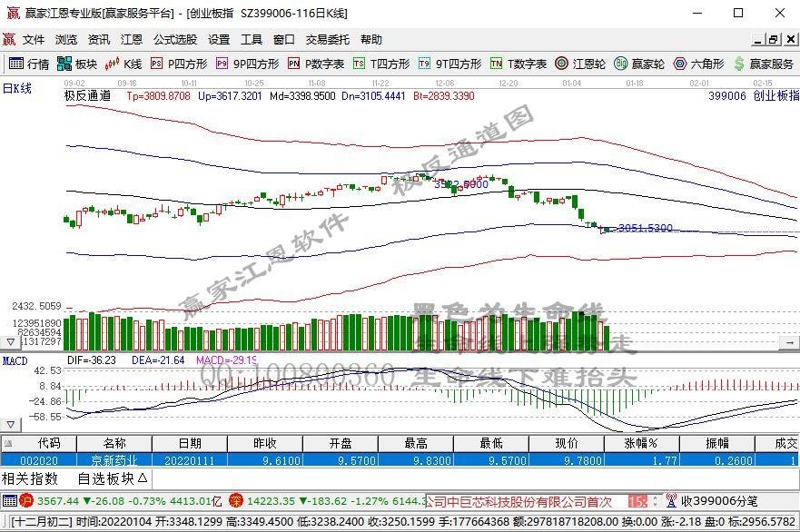This screenshot has height=532, width=800.
Task: Minimize the inner chart window
Action: pos(758,39)
